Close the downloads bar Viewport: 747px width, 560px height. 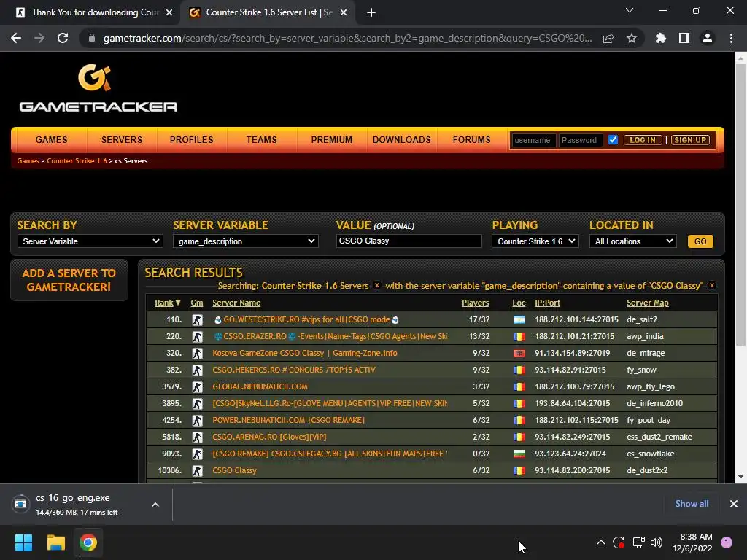(734, 504)
